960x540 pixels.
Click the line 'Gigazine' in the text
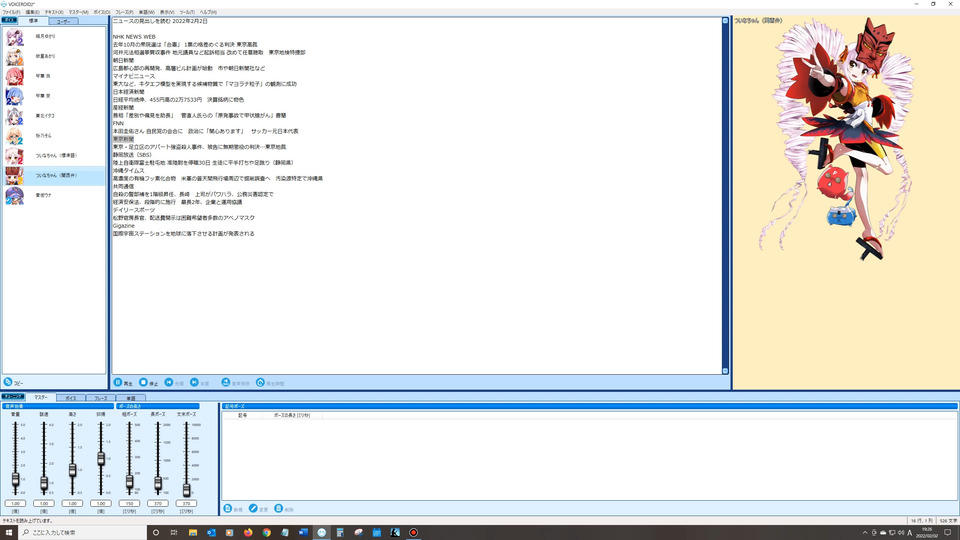click(124, 226)
